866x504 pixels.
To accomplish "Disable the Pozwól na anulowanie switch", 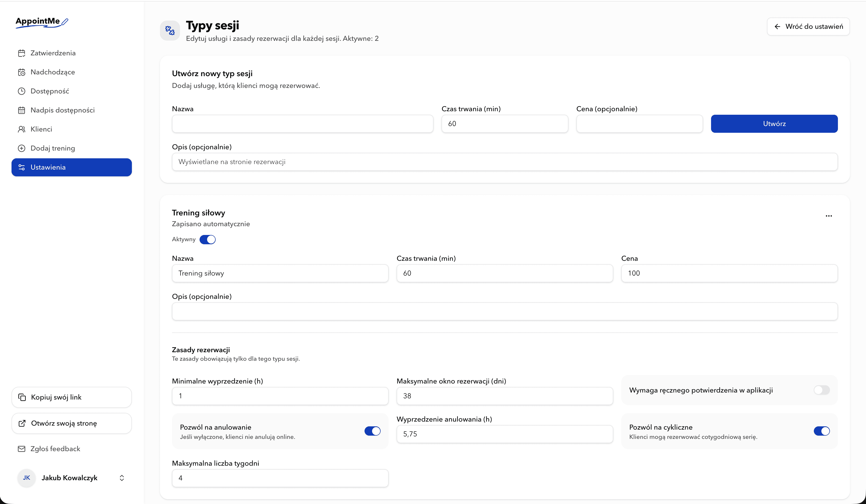I will (372, 431).
